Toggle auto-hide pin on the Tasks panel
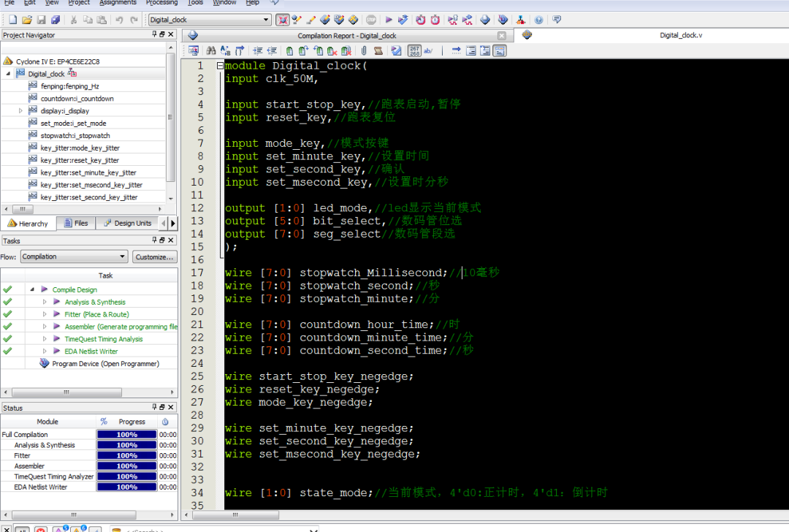This screenshot has width=789, height=532. click(154, 240)
